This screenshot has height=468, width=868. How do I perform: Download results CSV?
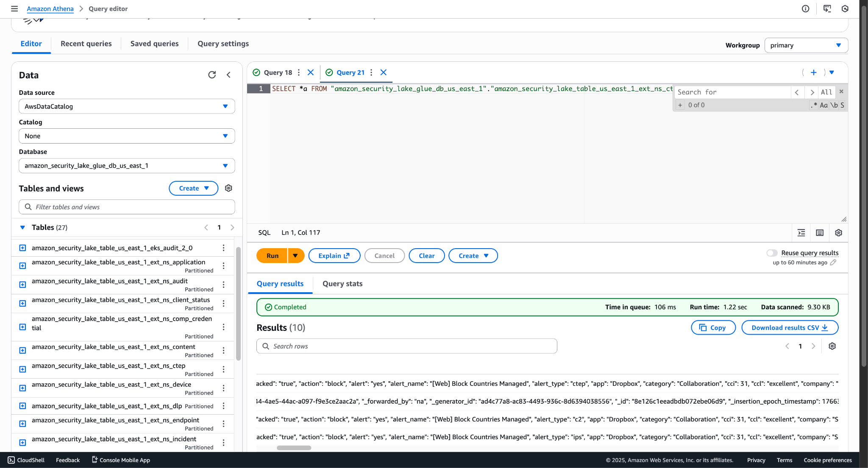click(x=790, y=327)
